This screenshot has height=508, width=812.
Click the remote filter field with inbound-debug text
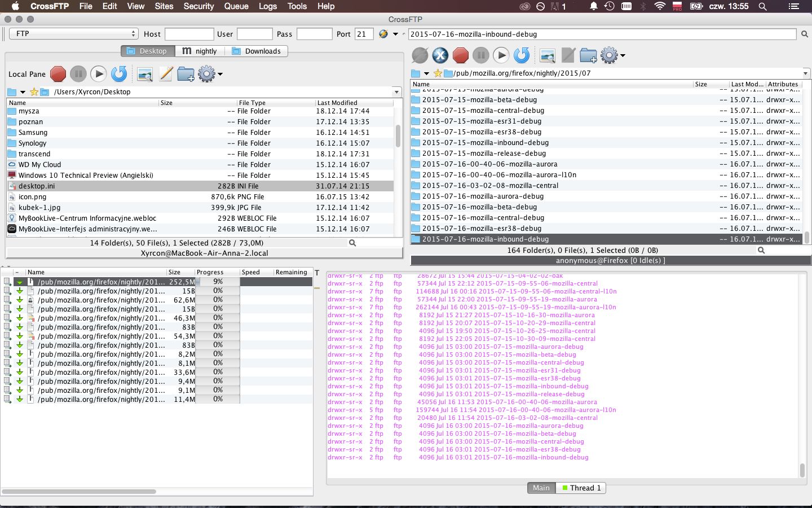[602, 34]
